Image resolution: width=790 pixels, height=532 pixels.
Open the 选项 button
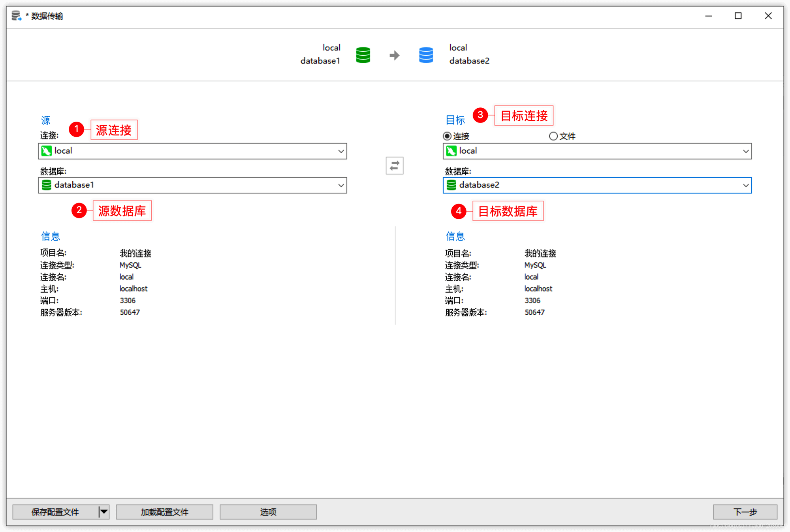click(x=268, y=512)
